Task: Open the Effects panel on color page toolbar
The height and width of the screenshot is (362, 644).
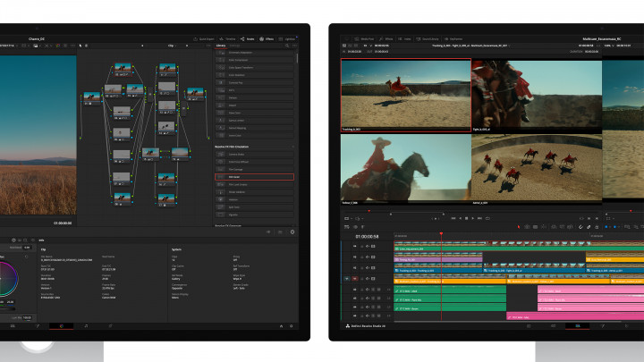Action: (x=267, y=39)
